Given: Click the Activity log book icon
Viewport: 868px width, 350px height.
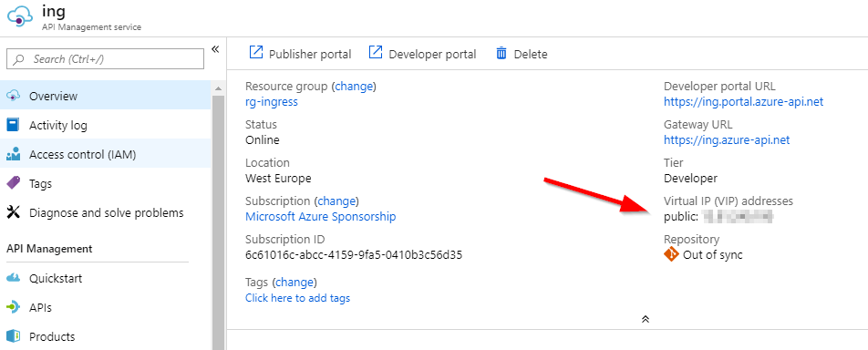Looking at the screenshot, I should [x=13, y=125].
